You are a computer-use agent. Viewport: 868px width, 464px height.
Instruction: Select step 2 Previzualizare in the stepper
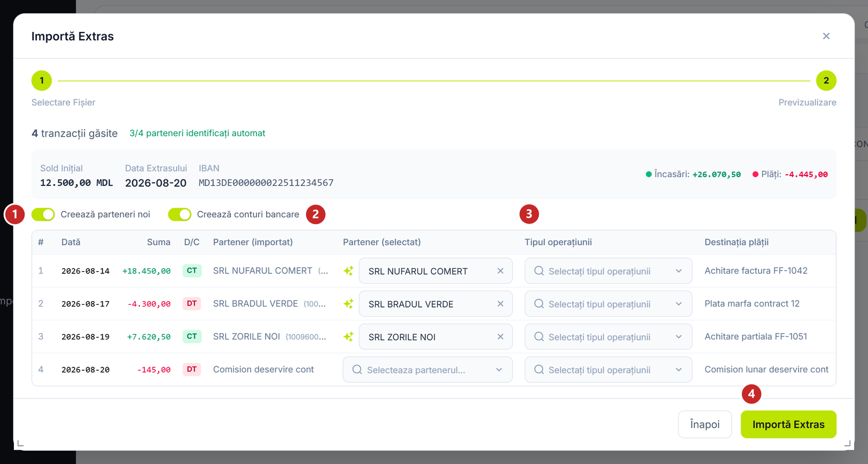(826, 81)
